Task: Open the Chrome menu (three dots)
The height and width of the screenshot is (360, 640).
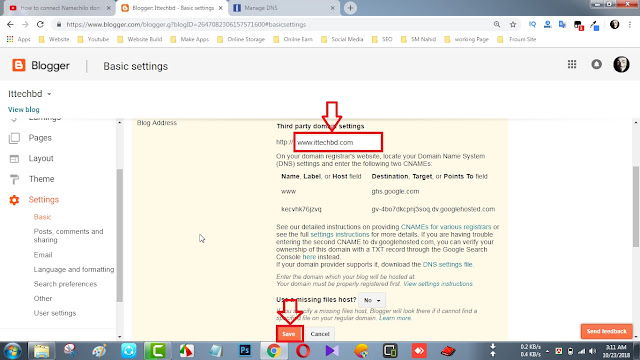Action: click(x=630, y=24)
